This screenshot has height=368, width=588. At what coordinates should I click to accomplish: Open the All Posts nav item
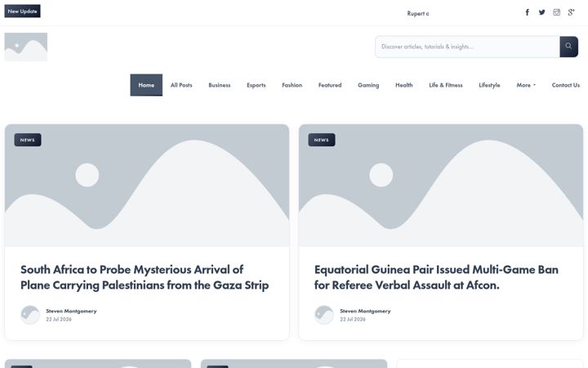[x=181, y=85]
